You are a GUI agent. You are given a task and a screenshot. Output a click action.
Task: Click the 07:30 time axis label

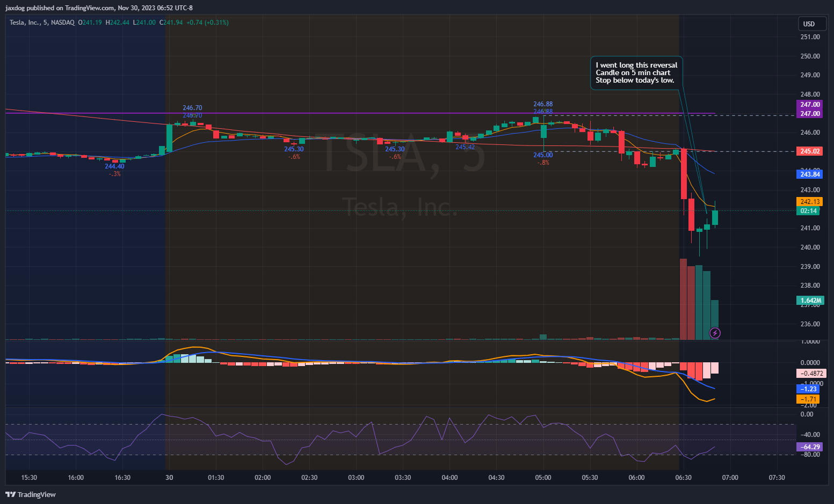[777, 478]
